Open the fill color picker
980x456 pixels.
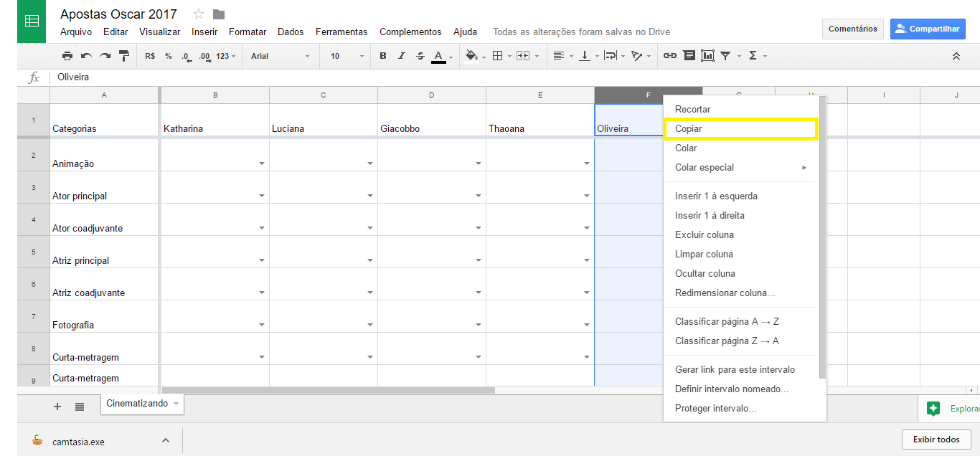coord(472,56)
